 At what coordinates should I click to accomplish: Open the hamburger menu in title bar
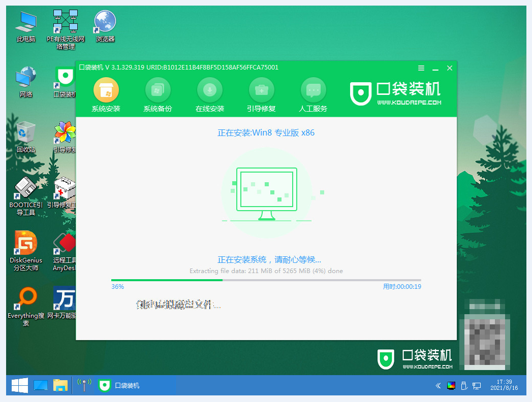421,68
